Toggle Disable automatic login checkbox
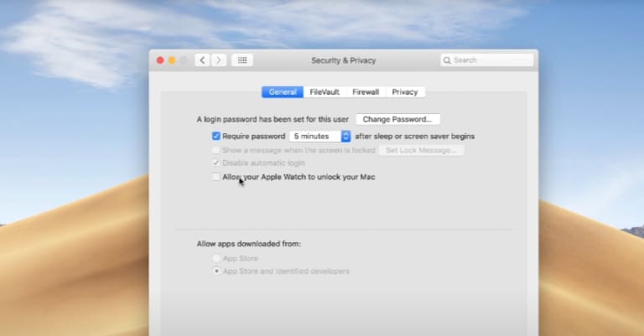The height and width of the screenshot is (336, 644). tap(216, 163)
